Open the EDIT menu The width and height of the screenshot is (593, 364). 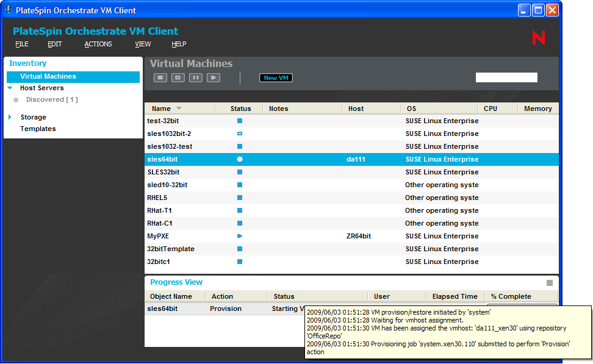point(54,45)
